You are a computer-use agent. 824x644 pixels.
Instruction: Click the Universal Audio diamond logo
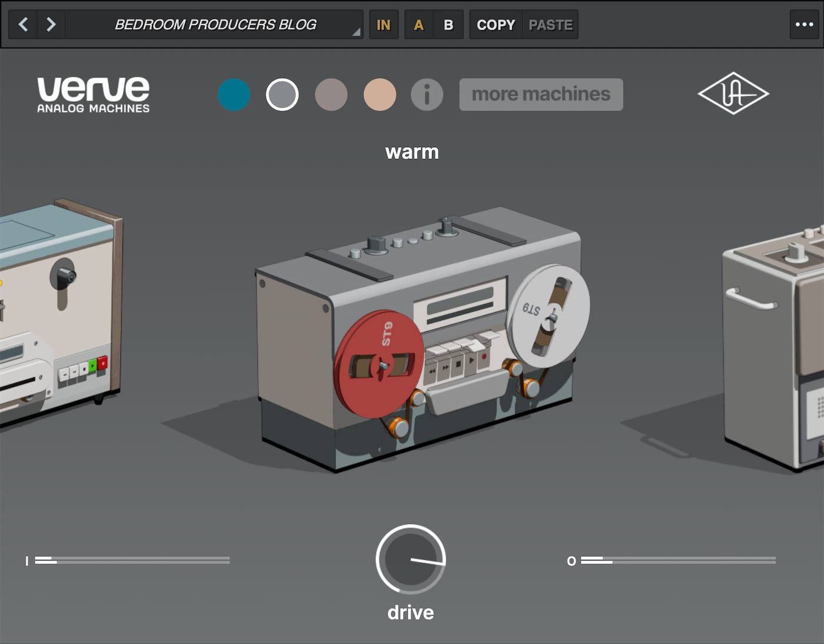click(x=733, y=93)
